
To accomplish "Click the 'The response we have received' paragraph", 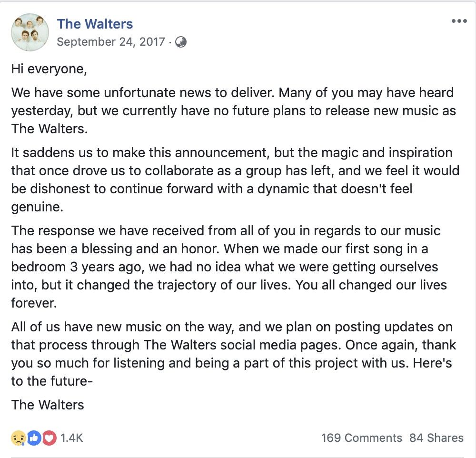I will 229,267.
